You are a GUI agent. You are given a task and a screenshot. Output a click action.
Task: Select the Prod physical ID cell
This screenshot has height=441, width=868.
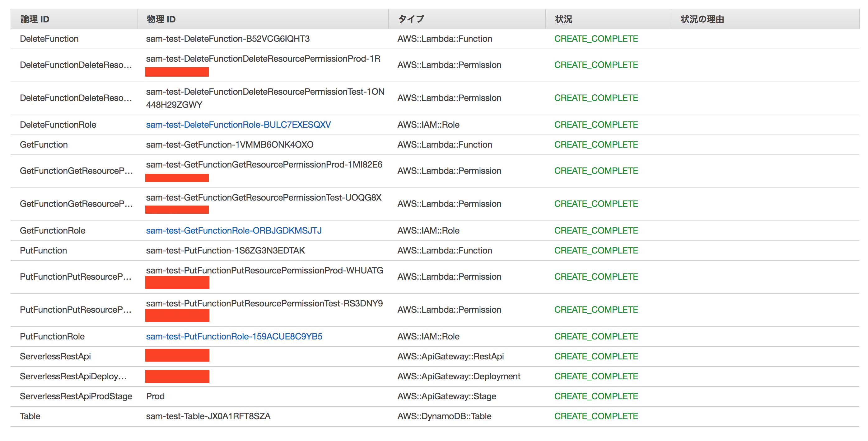pyautogui.click(x=155, y=396)
